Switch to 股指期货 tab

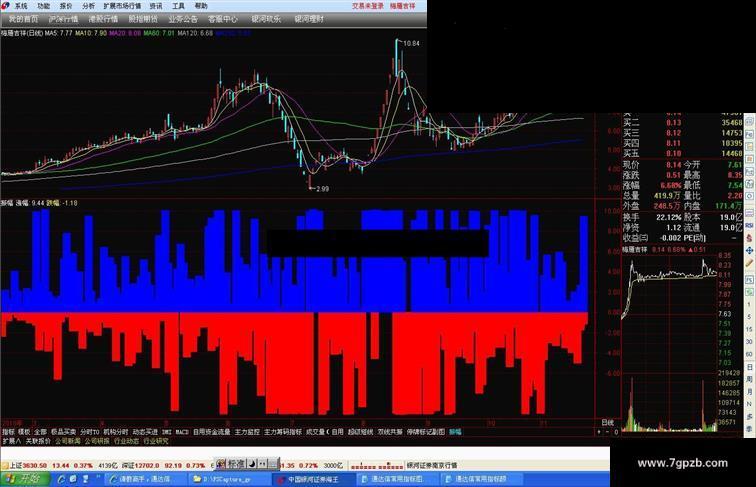coord(143,19)
